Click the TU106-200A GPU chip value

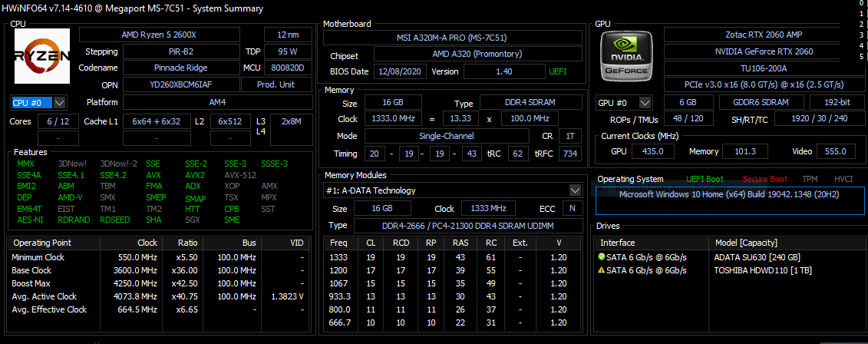[x=764, y=68]
